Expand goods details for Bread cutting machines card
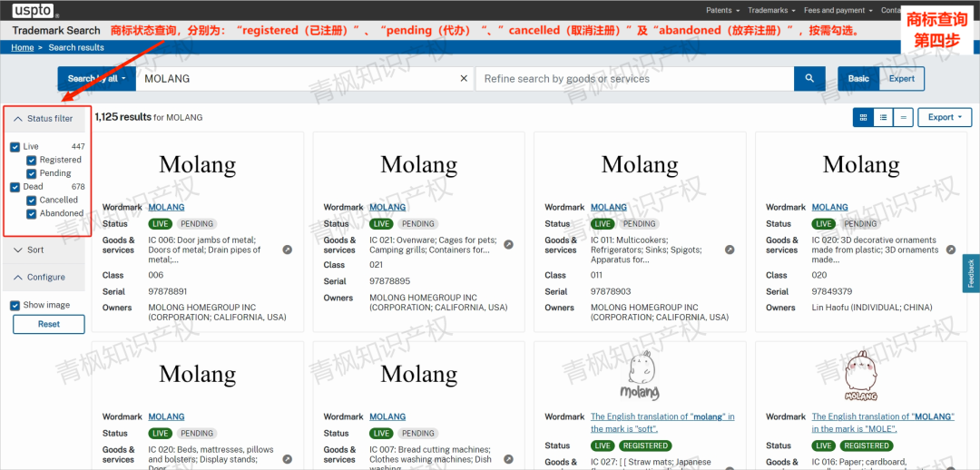Image resolution: width=980 pixels, height=470 pixels. click(x=508, y=459)
